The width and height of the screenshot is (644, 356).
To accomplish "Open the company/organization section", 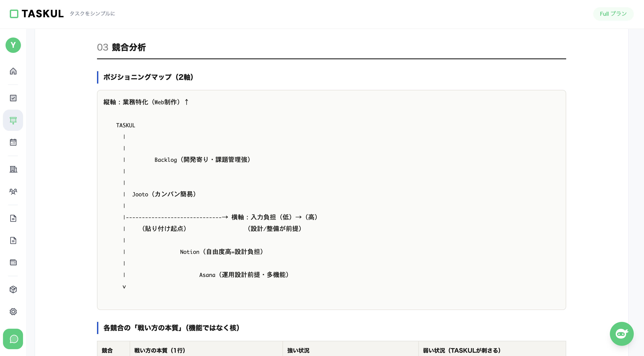I will click(13, 169).
